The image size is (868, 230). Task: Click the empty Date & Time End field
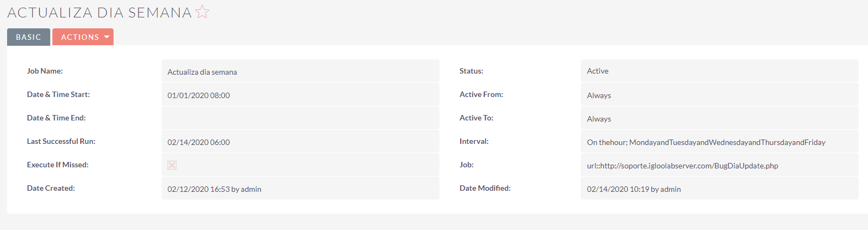[300, 118]
